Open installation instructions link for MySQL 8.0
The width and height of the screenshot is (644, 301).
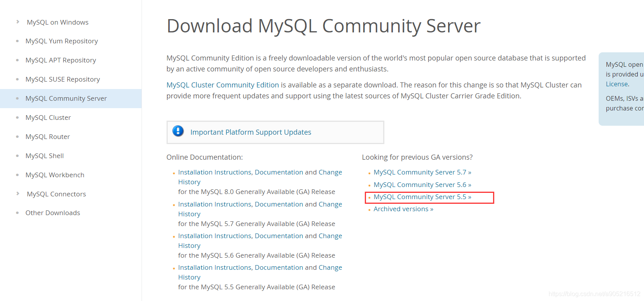coord(260,177)
